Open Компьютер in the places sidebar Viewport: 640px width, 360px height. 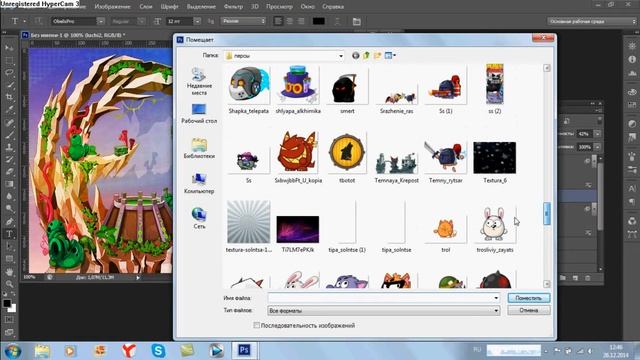click(199, 184)
